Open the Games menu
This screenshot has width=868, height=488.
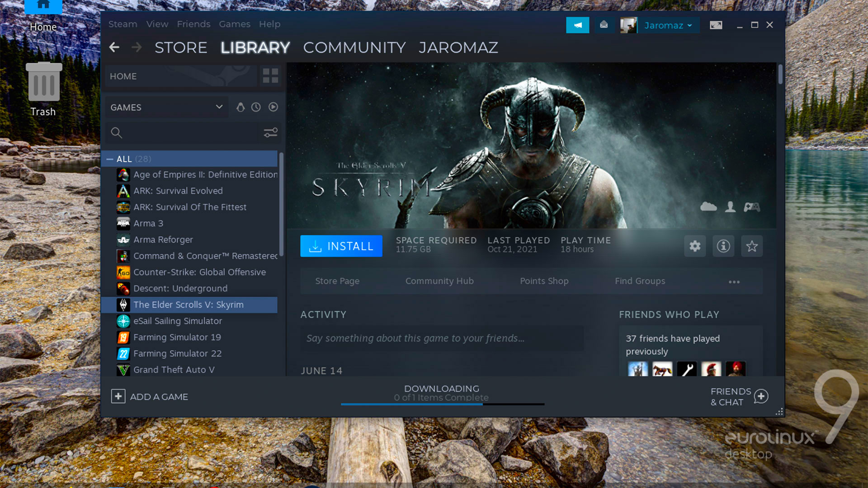click(x=234, y=24)
